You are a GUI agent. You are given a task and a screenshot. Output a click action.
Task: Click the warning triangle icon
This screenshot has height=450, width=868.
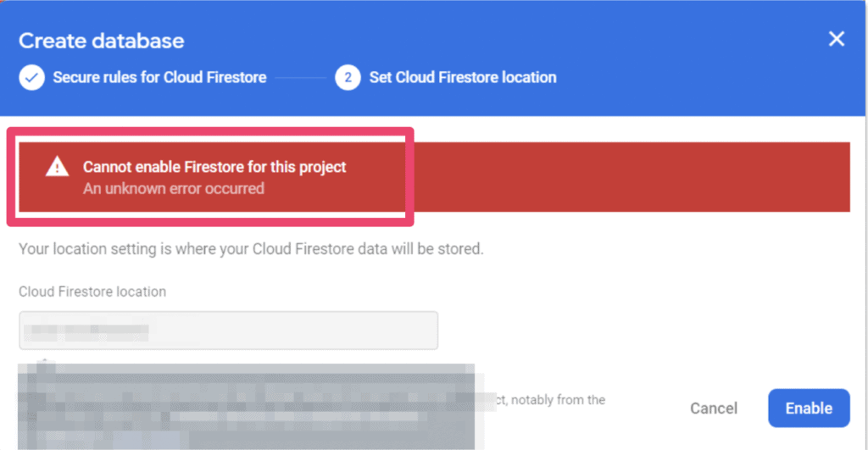tap(58, 167)
